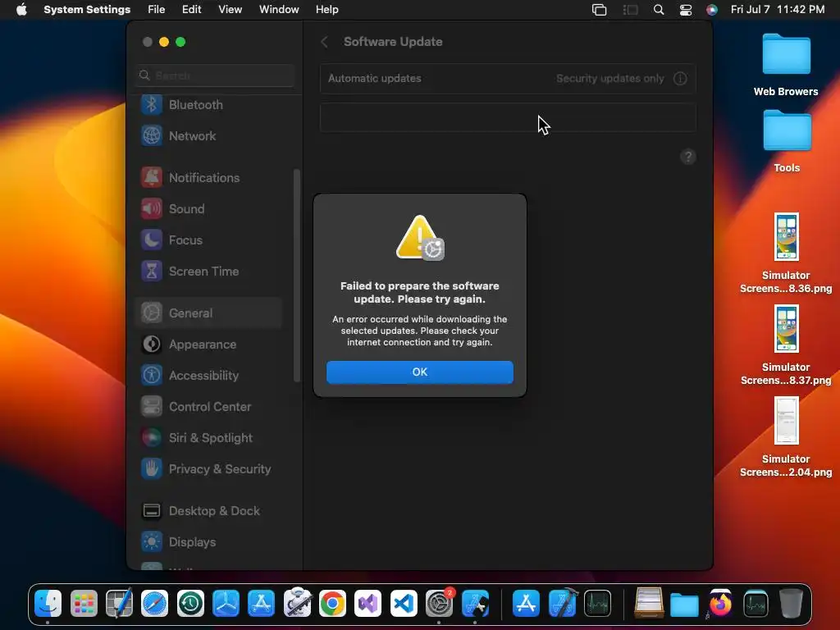Open Finder from the Dock
This screenshot has height=630, width=840.
pos(48,604)
